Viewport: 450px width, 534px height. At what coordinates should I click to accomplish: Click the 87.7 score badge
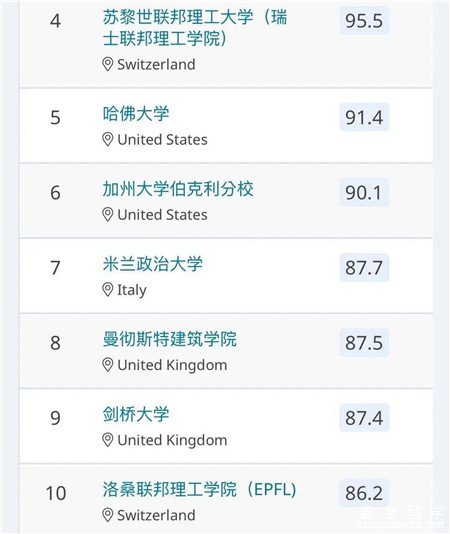coord(364,267)
